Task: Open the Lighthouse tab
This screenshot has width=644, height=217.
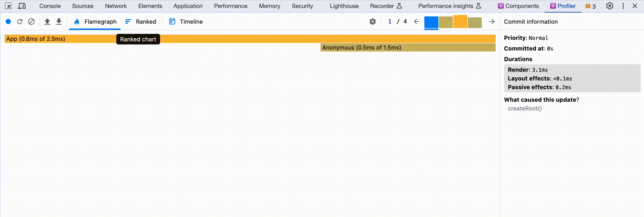Action: click(344, 6)
